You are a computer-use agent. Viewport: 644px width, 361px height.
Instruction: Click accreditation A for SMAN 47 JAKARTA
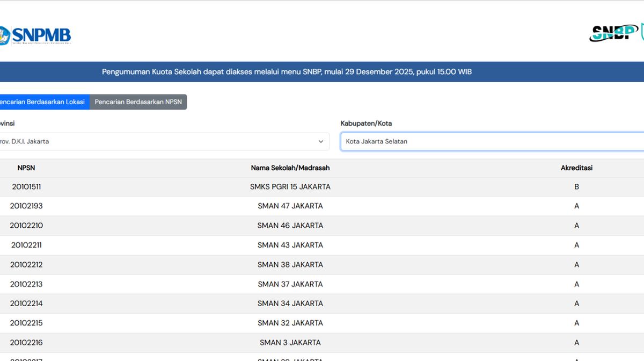pyautogui.click(x=577, y=206)
